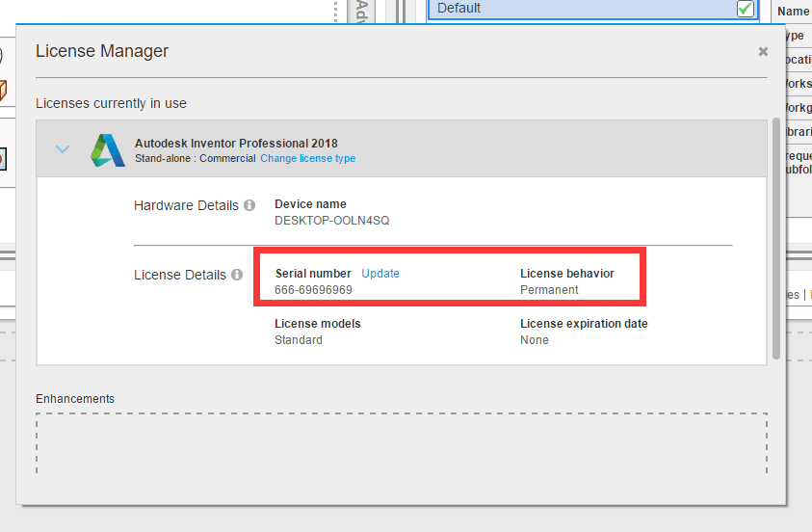Click the Update serial number link
This screenshot has height=532, width=812.
point(380,274)
